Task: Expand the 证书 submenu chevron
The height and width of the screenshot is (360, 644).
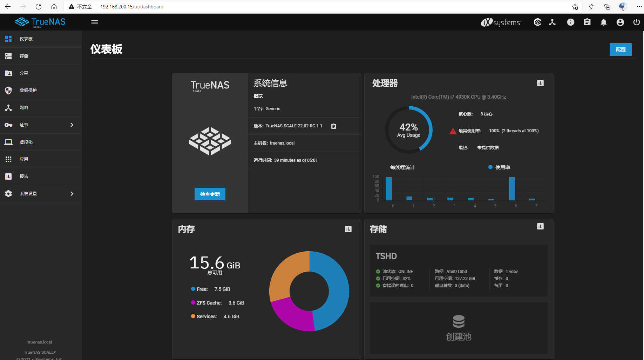Action: click(72, 125)
